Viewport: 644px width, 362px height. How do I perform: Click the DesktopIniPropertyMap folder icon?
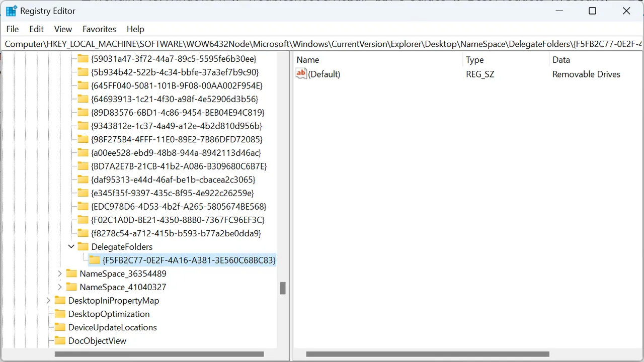[60, 300]
